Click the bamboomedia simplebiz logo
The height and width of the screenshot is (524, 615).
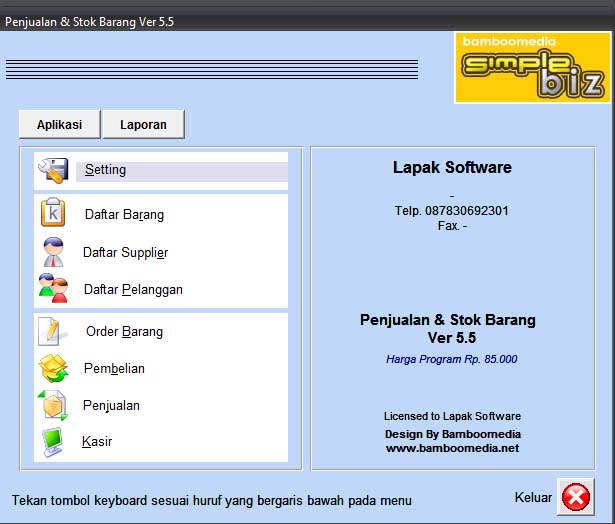click(533, 67)
